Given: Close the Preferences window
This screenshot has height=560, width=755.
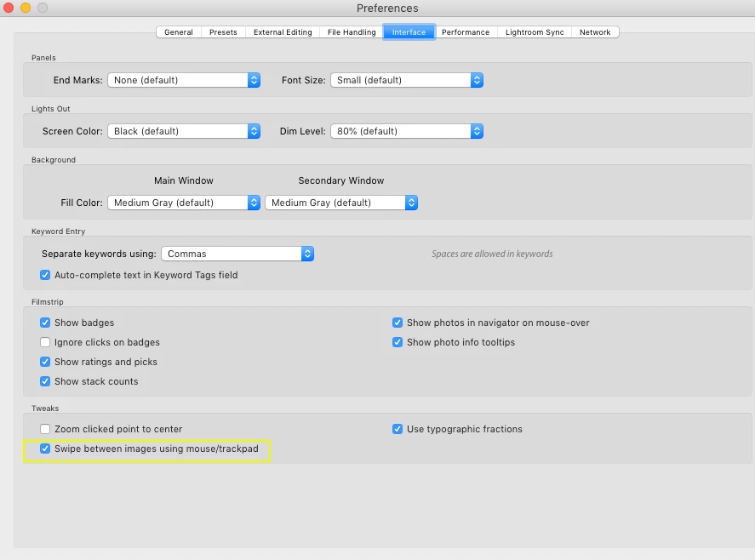Looking at the screenshot, I should click(9, 8).
